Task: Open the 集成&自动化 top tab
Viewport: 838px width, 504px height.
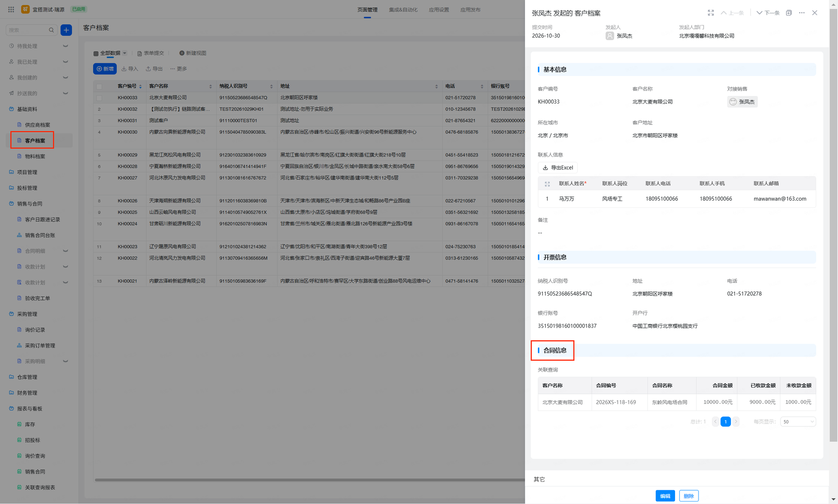Action: [403, 10]
